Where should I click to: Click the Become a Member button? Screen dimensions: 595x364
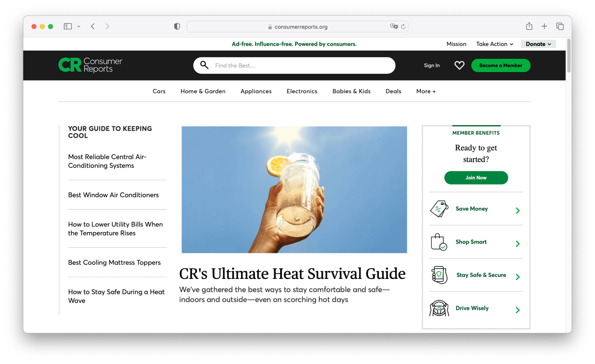(501, 65)
